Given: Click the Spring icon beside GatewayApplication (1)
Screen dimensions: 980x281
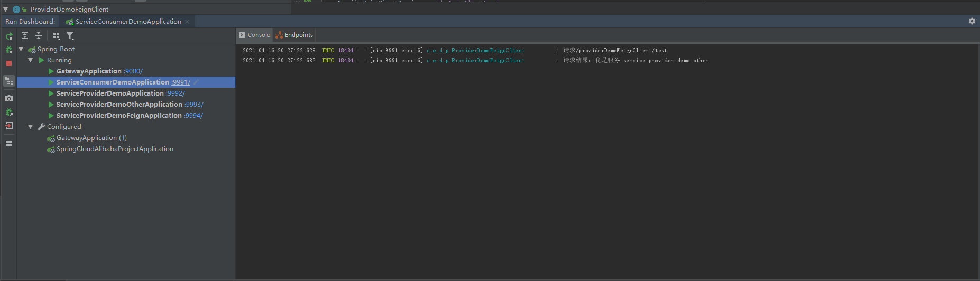Looking at the screenshot, I should [x=51, y=138].
